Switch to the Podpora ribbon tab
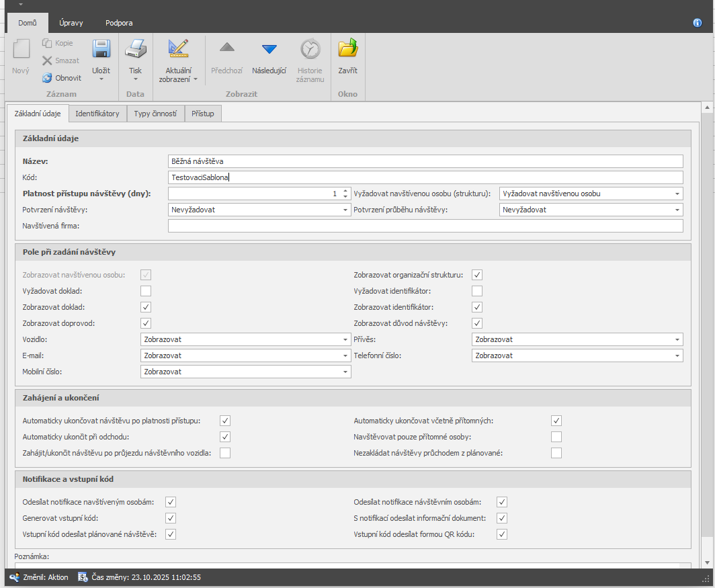 click(x=119, y=23)
